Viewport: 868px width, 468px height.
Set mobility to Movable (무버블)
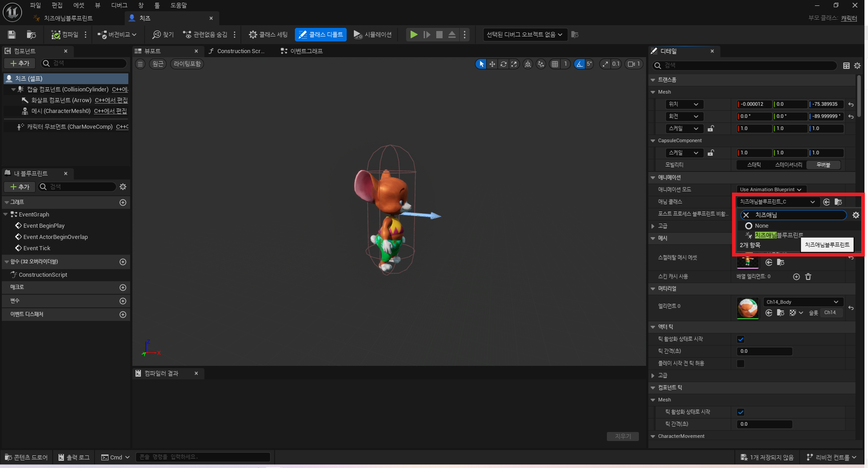point(823,165)
